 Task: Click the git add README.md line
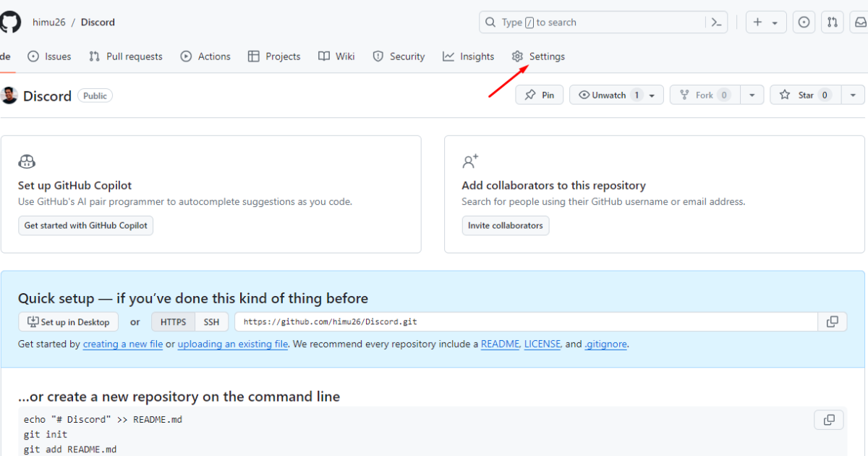coord(70,449)
